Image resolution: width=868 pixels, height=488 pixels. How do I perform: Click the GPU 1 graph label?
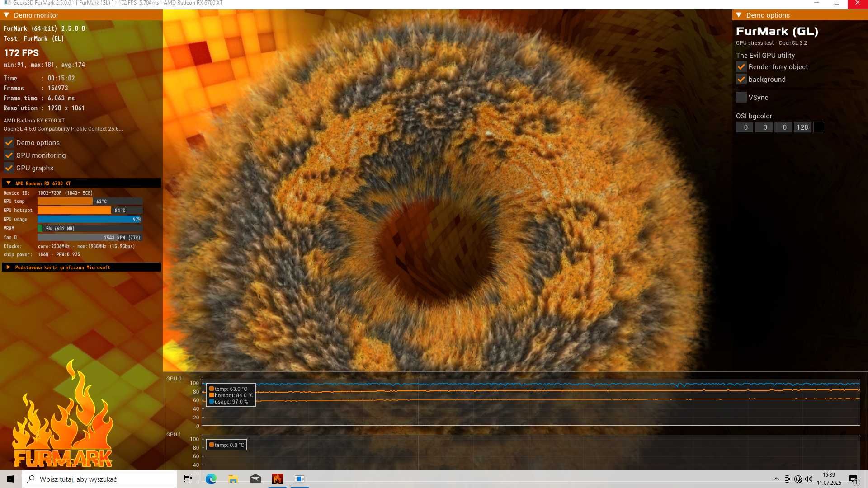(x=174, y=435)
